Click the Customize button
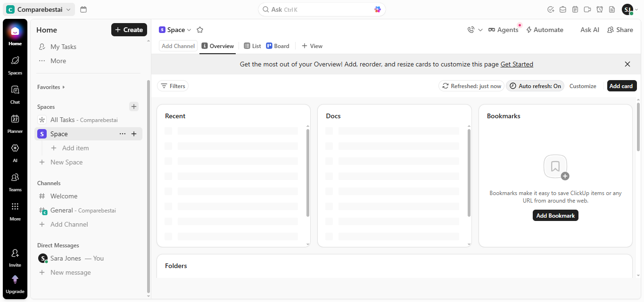 [x=583, y=86]
